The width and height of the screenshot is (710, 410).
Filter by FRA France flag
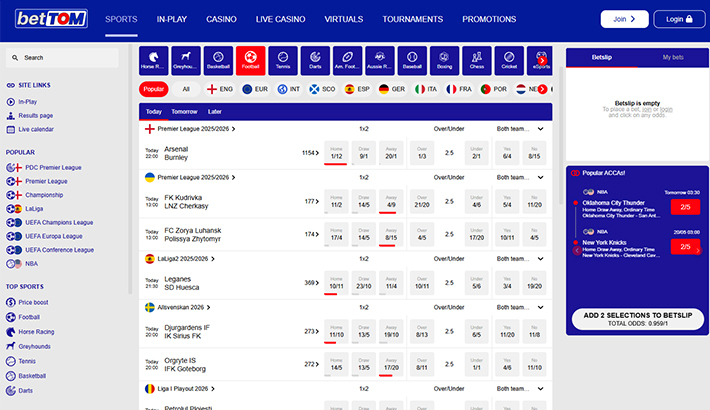[459, 89]
